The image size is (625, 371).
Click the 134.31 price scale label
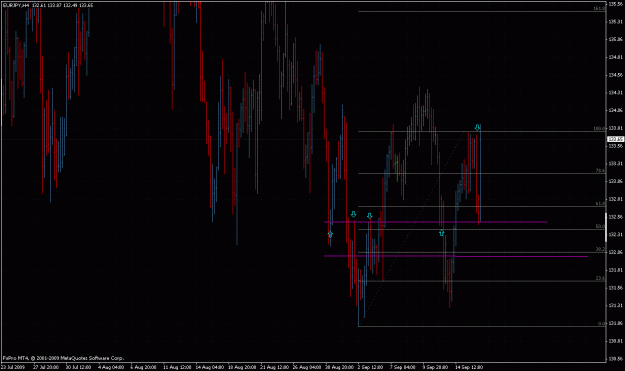click(x=615, y=93)
